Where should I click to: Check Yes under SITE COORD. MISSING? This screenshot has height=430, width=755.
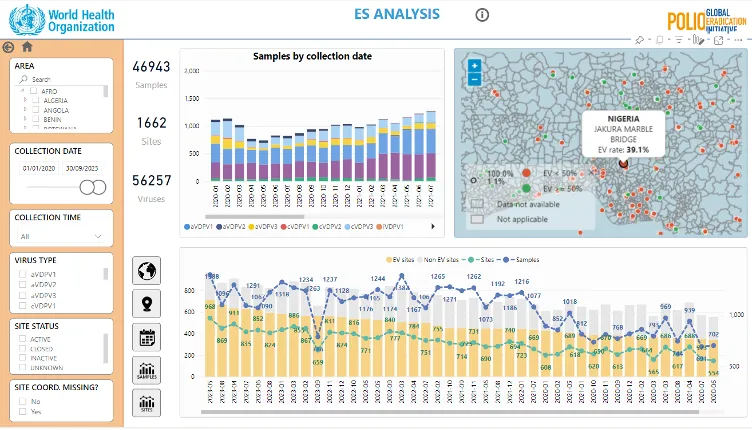[22, 412]
